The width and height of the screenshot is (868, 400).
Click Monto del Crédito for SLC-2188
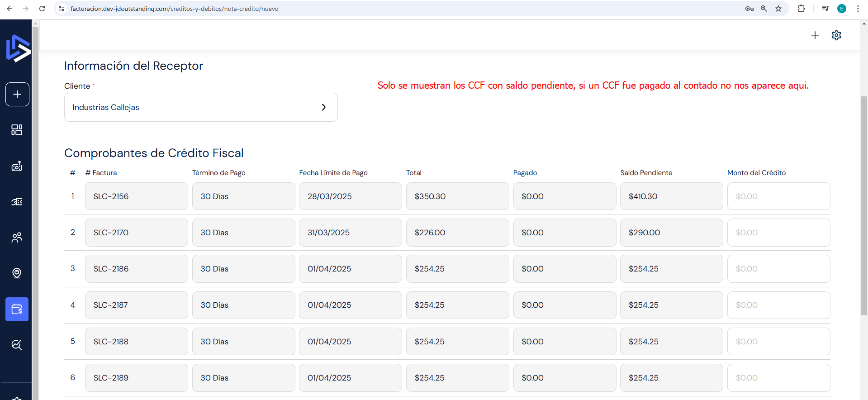[778, 342]
